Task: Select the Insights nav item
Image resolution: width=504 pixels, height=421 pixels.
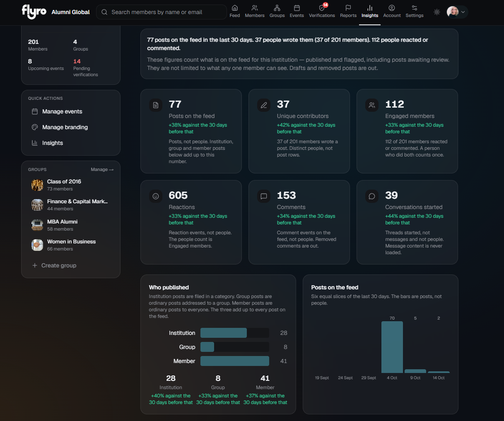Action: click(370, 12)
